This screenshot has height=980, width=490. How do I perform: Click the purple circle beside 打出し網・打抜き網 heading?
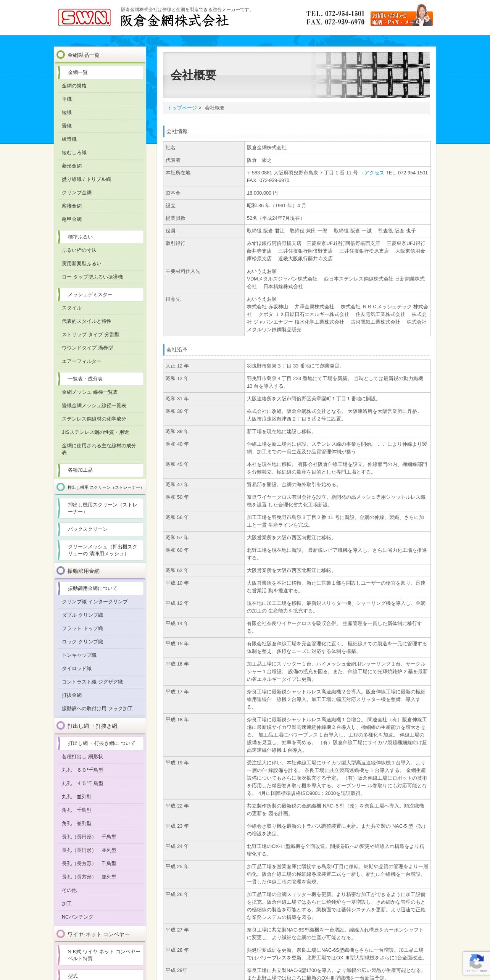point(61,726)
